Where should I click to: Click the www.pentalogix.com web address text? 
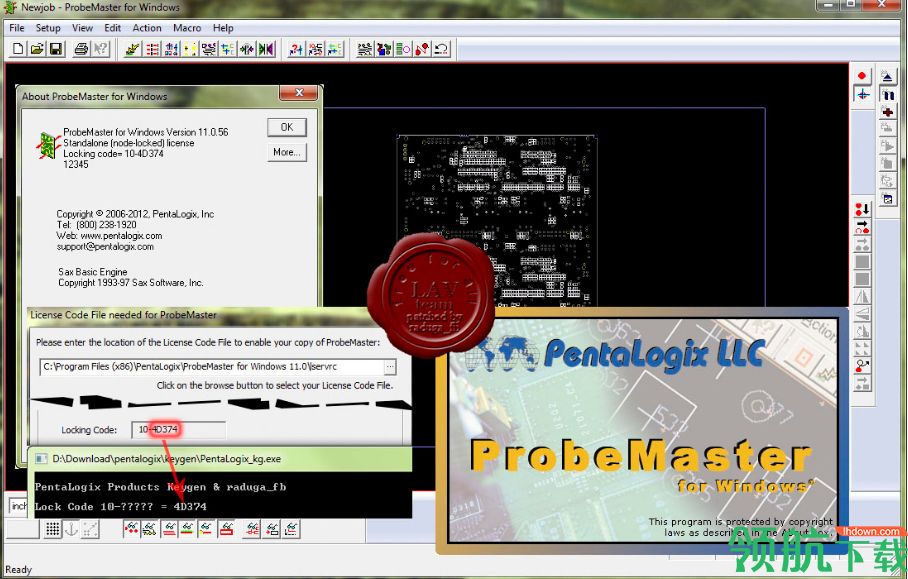click(x=121, y=236)
